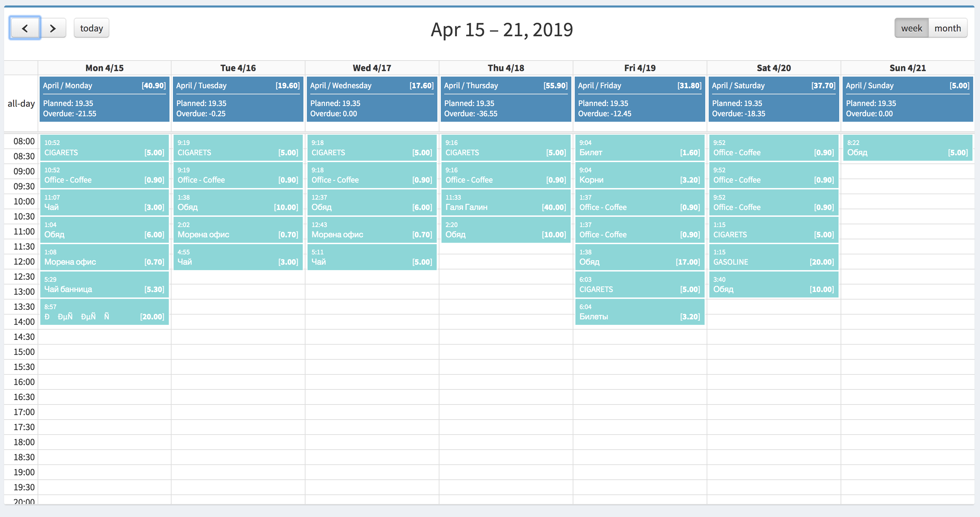Select Mon 4/15 column header

(104, 68)
